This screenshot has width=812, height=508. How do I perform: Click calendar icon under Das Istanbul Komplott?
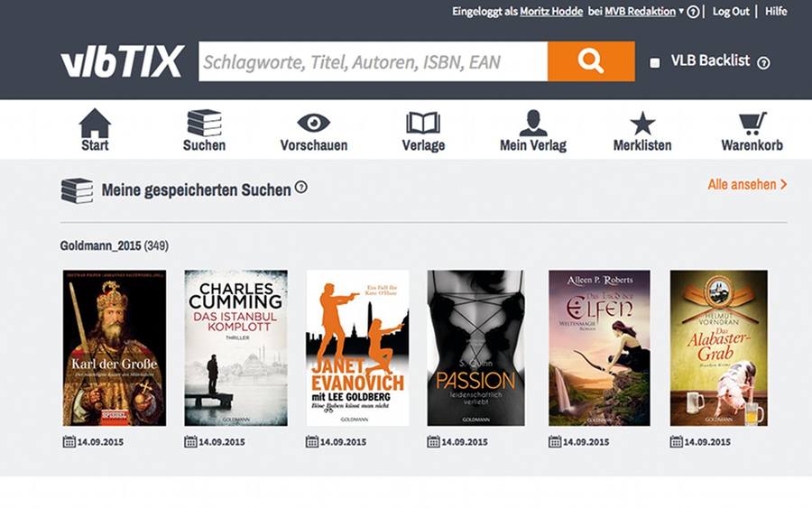[190, 442]
